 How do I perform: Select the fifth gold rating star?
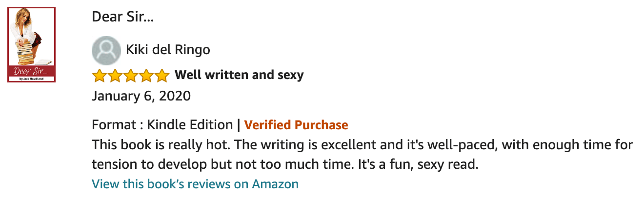(x=161, y=76)
